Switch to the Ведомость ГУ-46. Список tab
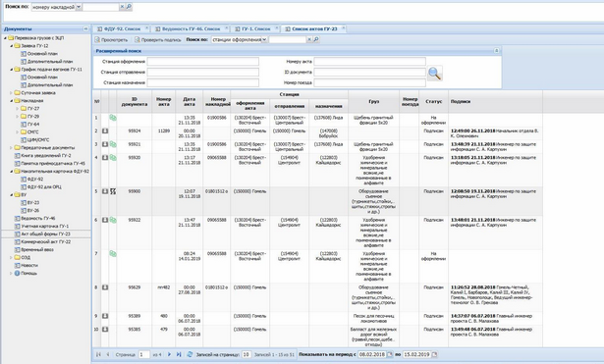Image resolution: width=604 pixels, height=364 pixels. [x=192, y=28]
